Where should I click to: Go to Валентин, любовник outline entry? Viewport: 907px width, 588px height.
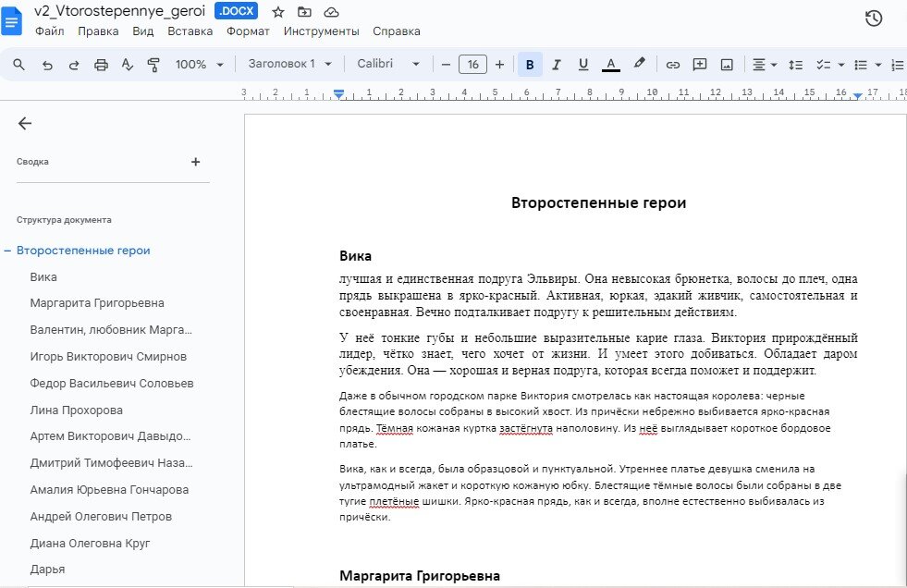pos(111,330)
